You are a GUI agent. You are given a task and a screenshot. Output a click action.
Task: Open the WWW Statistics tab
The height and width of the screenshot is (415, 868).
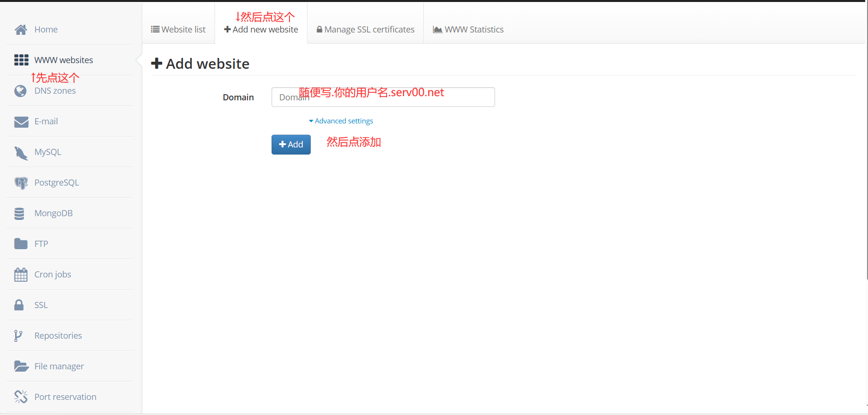coord(468,29)
